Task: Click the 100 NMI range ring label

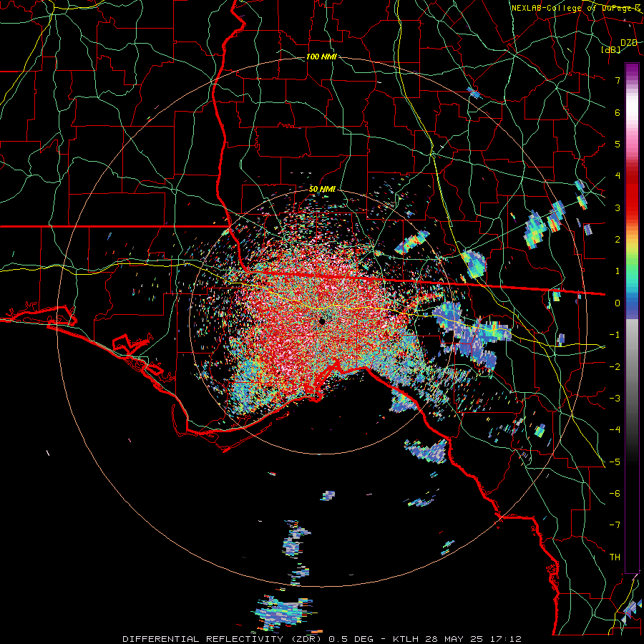Action: [321, 57]
